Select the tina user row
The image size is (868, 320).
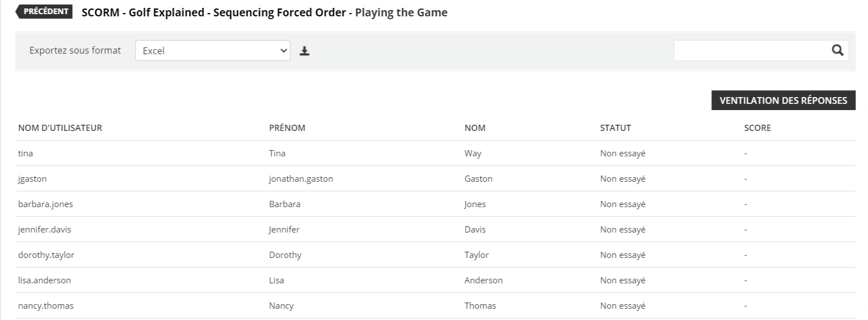point(26,153)
